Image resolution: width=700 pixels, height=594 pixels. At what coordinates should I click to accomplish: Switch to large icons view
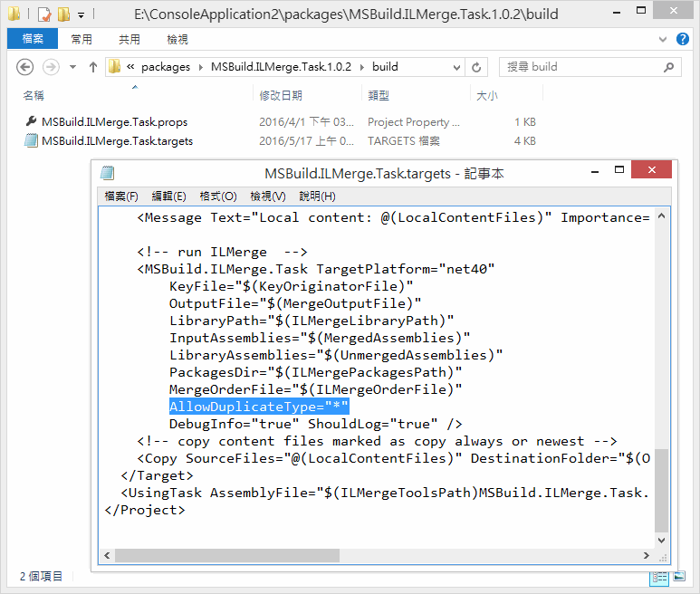679,577
